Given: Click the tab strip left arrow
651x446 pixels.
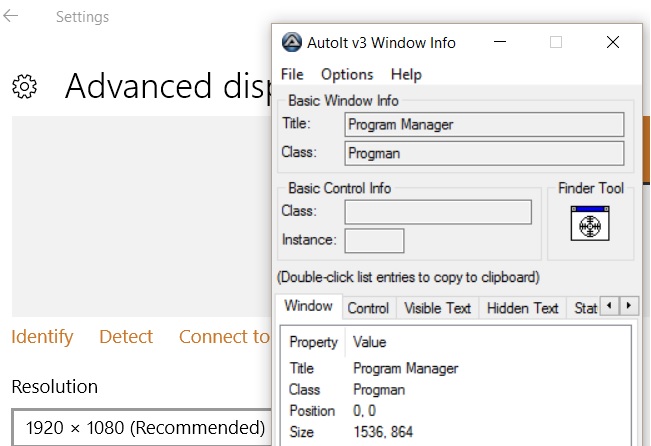Looking at the screenshot, I should point(609,306).
